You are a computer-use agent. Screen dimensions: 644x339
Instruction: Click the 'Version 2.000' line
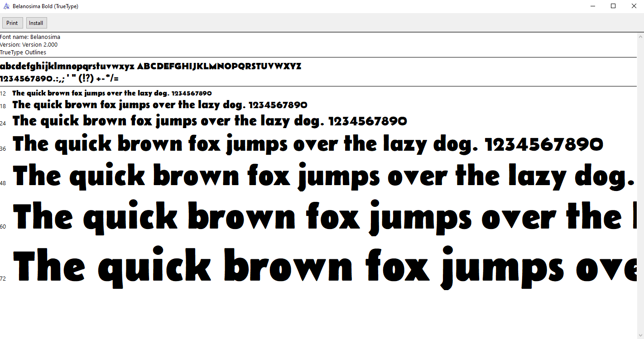(29, 45)
